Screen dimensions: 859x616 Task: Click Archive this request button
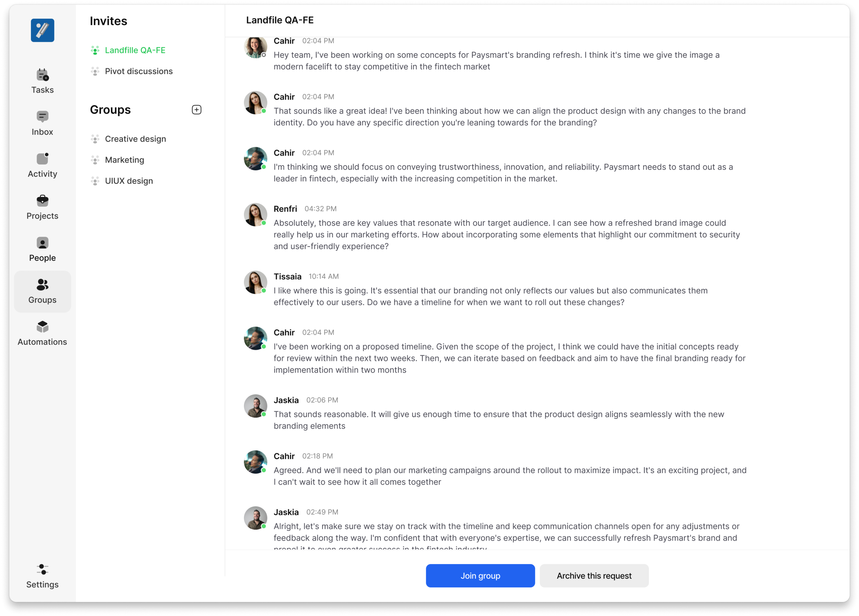pyautogui.click(x=594, y=575)
